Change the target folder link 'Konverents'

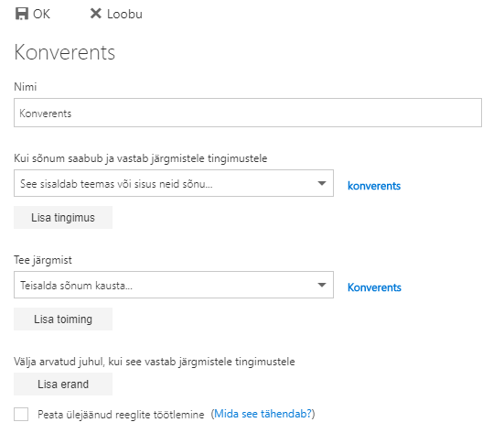(x=374, y=287)
